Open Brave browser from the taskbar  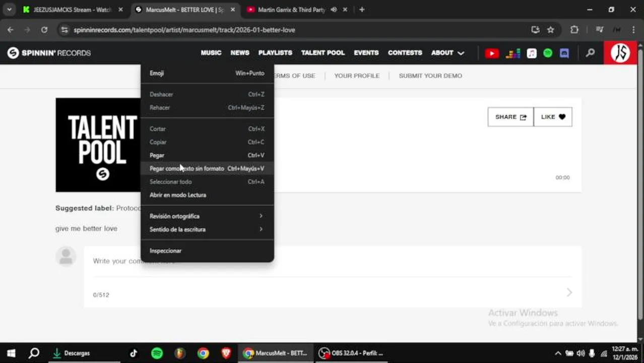(226, 353)
